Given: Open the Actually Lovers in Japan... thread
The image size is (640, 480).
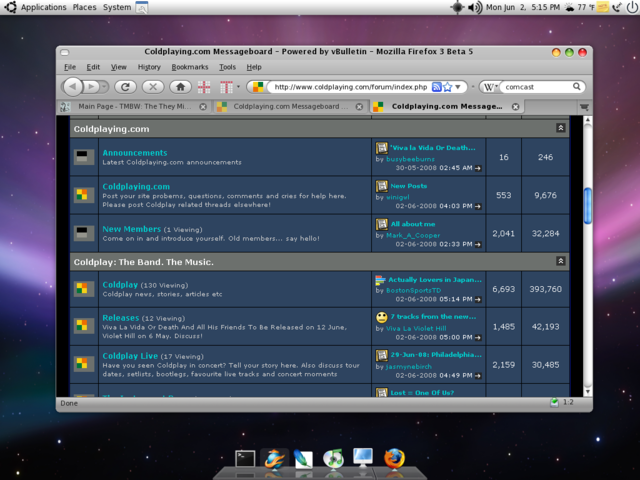Looking at the screenshot, I should tap(435, 280).
